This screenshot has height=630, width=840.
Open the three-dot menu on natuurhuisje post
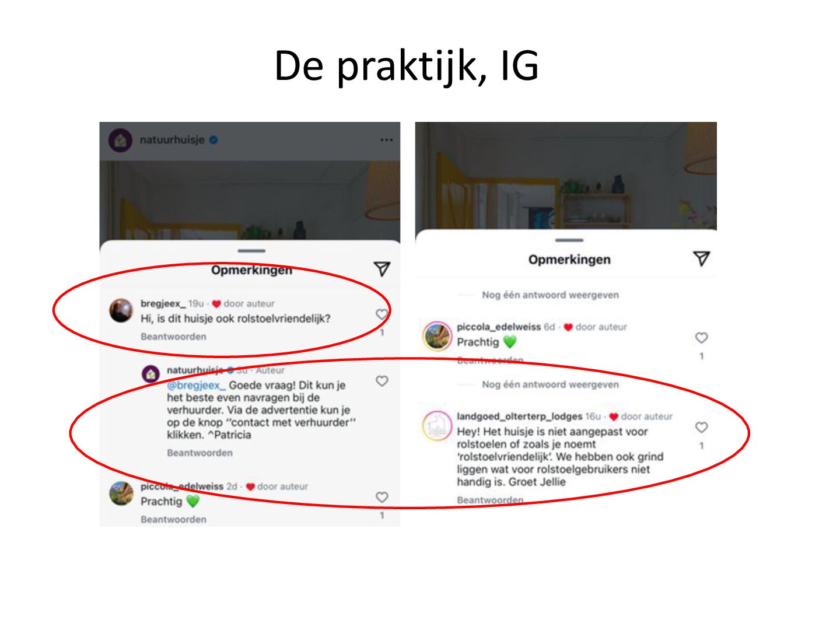[x=386, y=140]
